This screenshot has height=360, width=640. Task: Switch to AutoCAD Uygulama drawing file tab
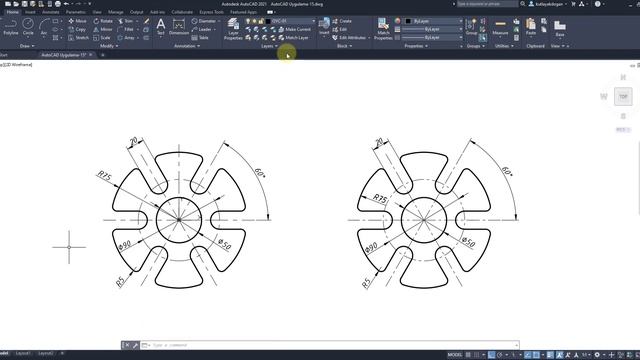click(64, 55)
